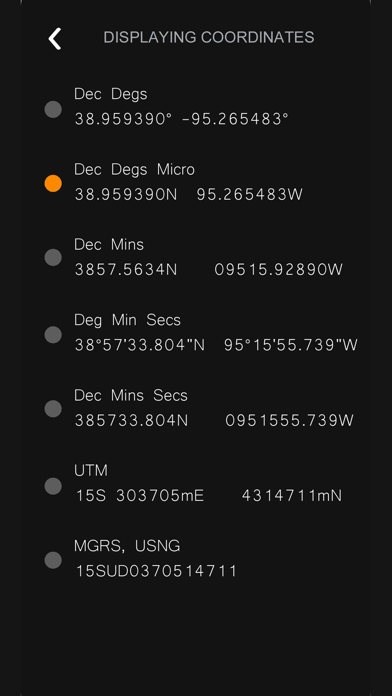Tap the Deg Min Secs label
Viewport: 392px width, 696px height.
point(127,320)
